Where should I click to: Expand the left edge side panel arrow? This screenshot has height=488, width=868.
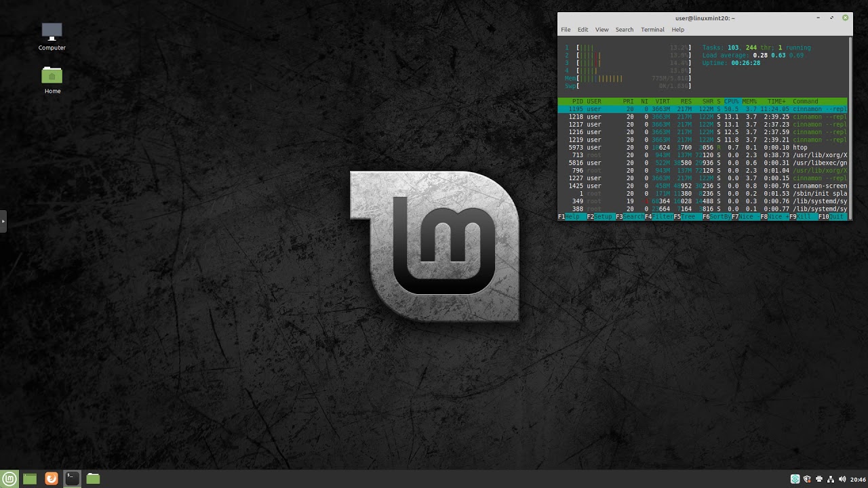pos(3,221)
